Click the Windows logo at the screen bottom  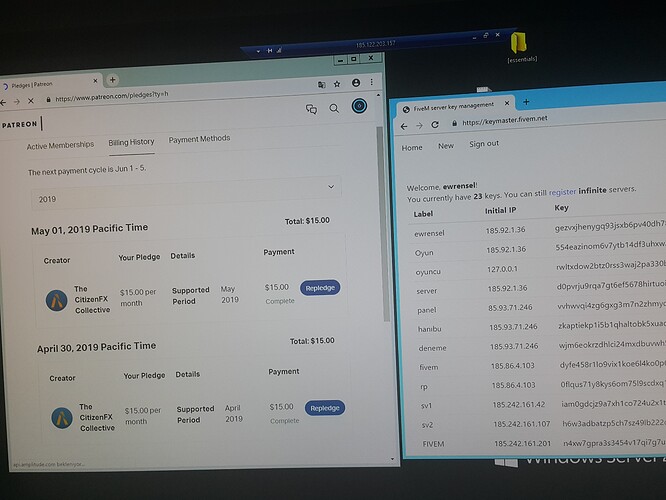(506, 463)
